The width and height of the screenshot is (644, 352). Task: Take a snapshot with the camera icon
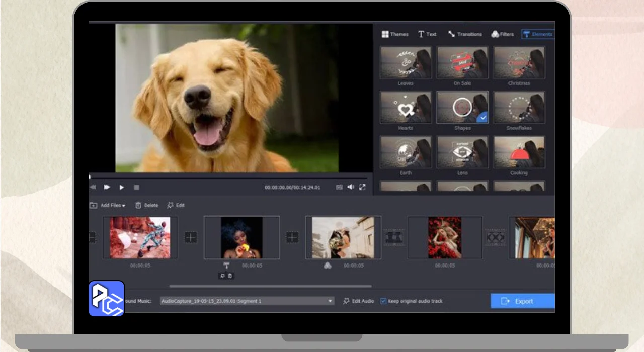(x=339, y=187)
